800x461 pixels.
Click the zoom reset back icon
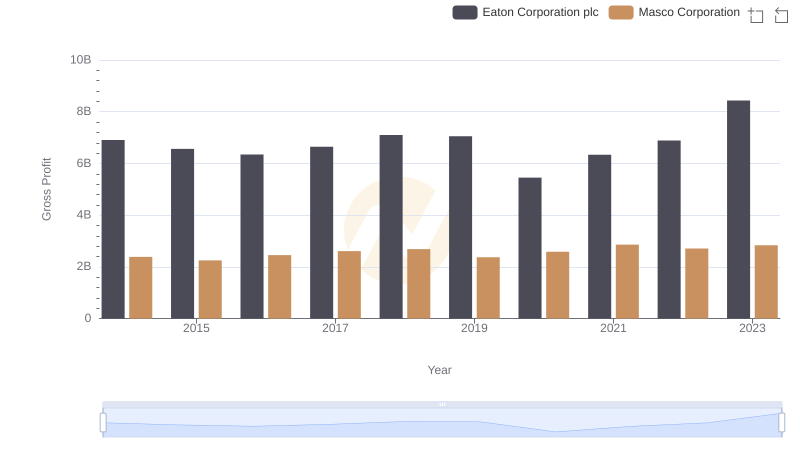click(x=781, y=15)
